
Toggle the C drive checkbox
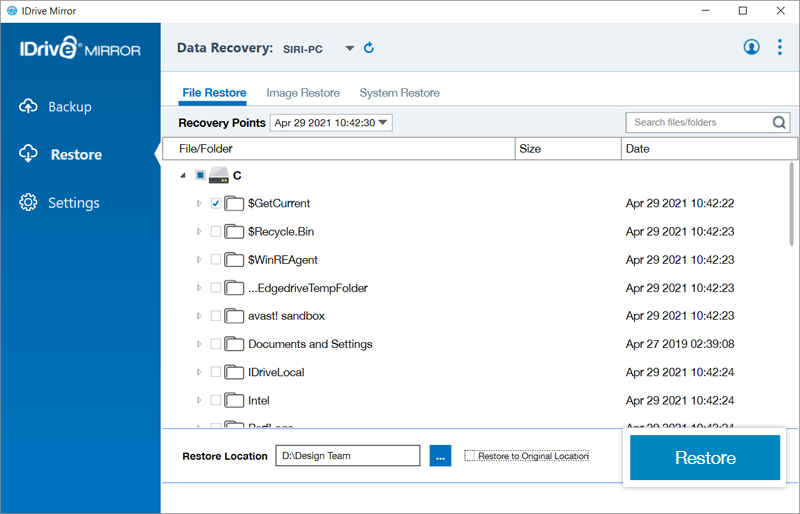pos(201,176)
